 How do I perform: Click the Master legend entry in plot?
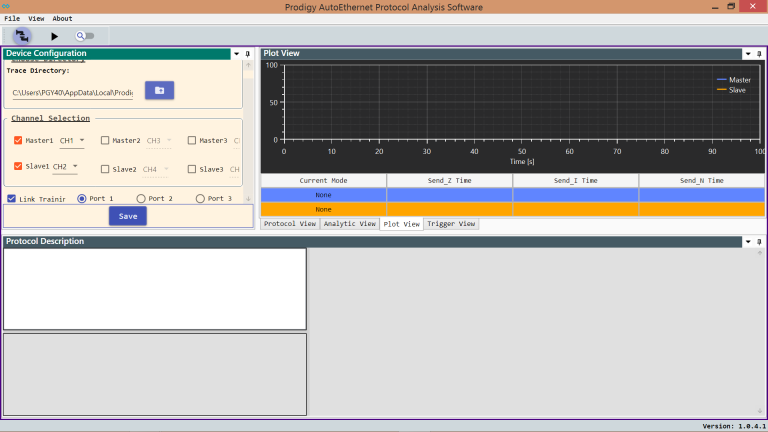(734, 80)
